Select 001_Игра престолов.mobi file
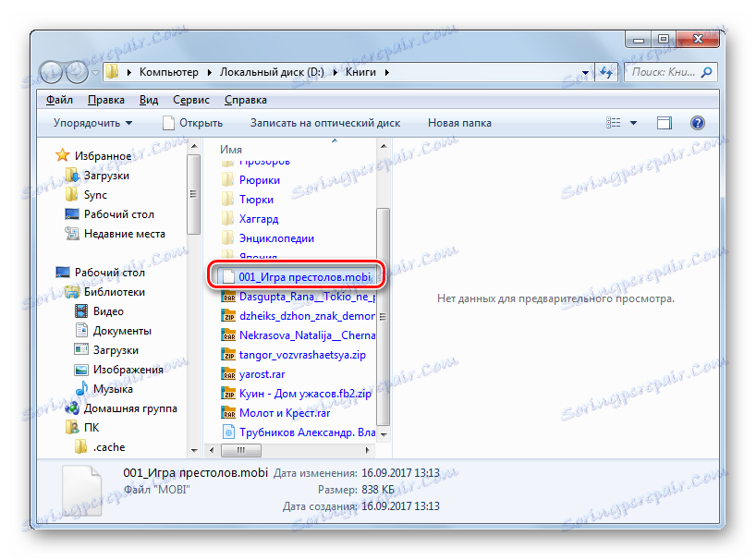 click(297, 277)
